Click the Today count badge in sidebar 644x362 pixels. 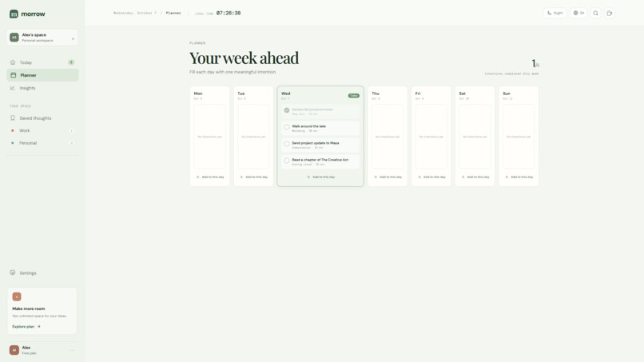(71, 62)
